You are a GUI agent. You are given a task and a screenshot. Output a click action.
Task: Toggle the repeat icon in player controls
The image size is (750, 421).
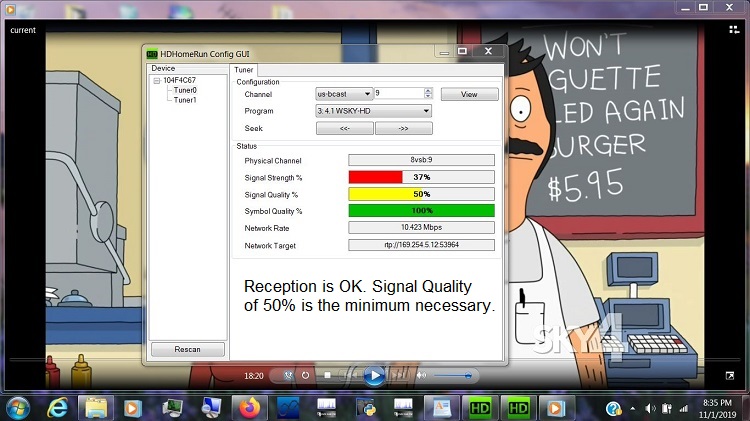click(306, 376)
